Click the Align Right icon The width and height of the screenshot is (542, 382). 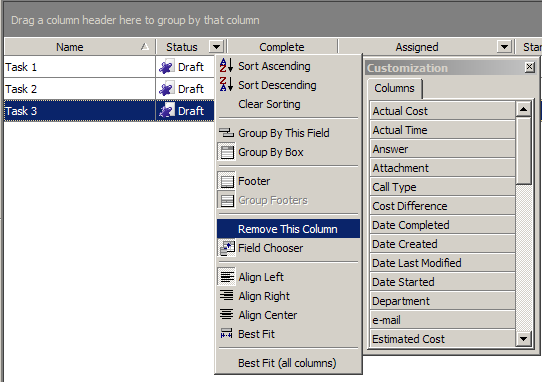click(226, 296)
